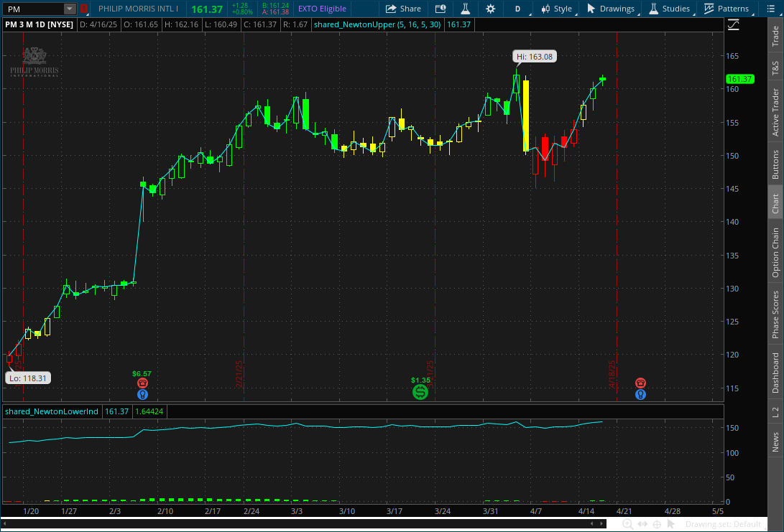Open the T&S side tab
Viewport: 784px width, 532px height.
click(x=775, y=67)
